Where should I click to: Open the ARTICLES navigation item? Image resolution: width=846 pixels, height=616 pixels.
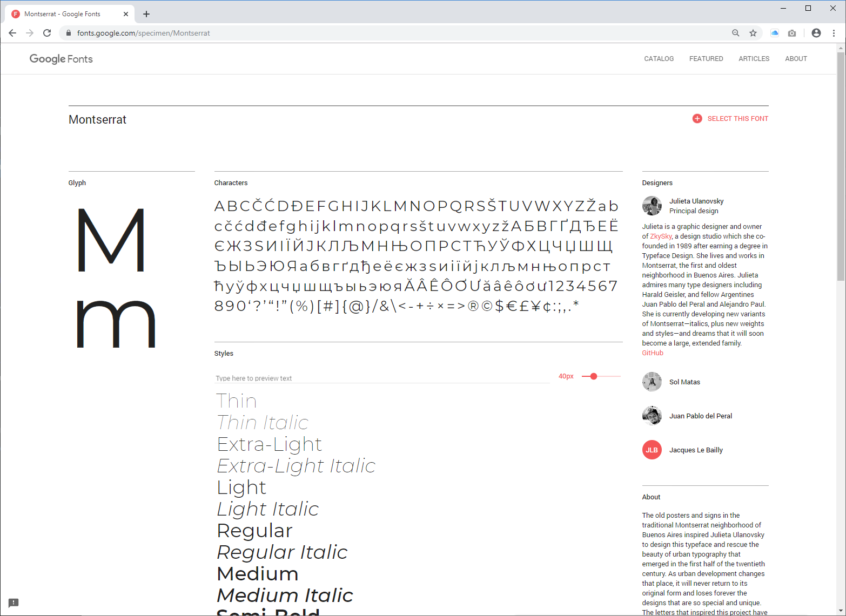[754, 59]
